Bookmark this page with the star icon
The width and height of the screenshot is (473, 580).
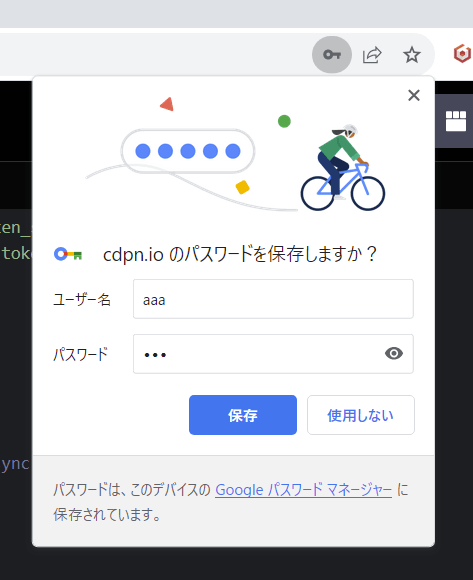point(412,55)
